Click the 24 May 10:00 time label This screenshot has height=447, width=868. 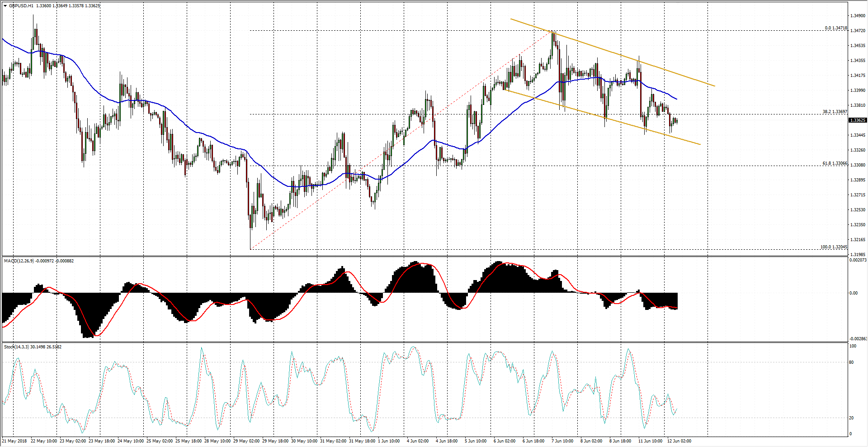pyautogui.click(x=131, y=441)
